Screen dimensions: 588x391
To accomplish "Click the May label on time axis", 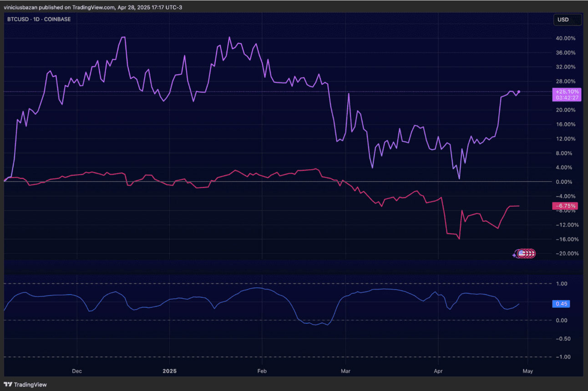I will pyautogui.click(x=527, y=371).
